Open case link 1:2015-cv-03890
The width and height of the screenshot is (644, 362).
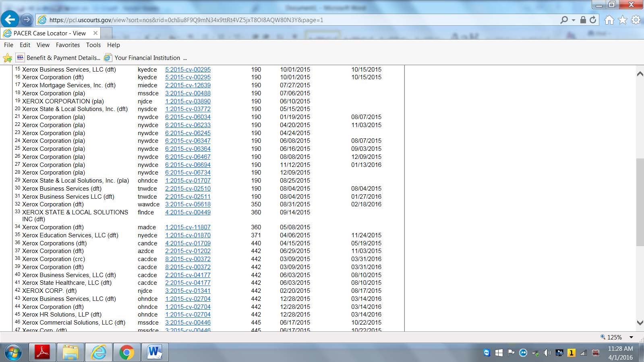pos(188,101)
